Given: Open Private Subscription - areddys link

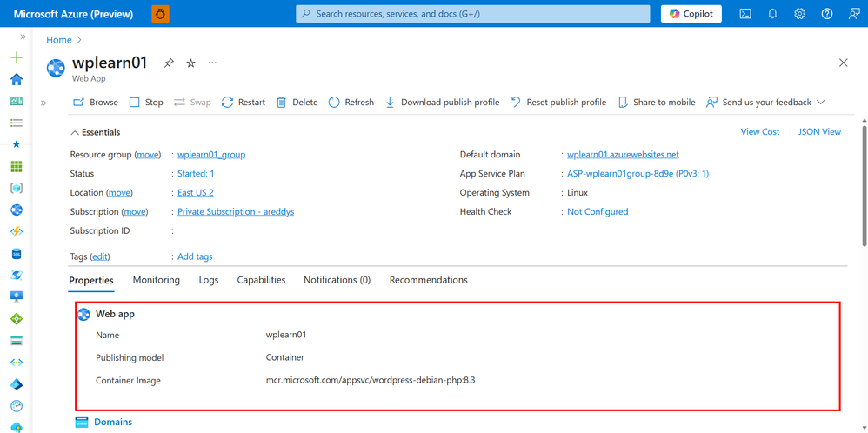Looking at the screenshot, I should 236,211.
